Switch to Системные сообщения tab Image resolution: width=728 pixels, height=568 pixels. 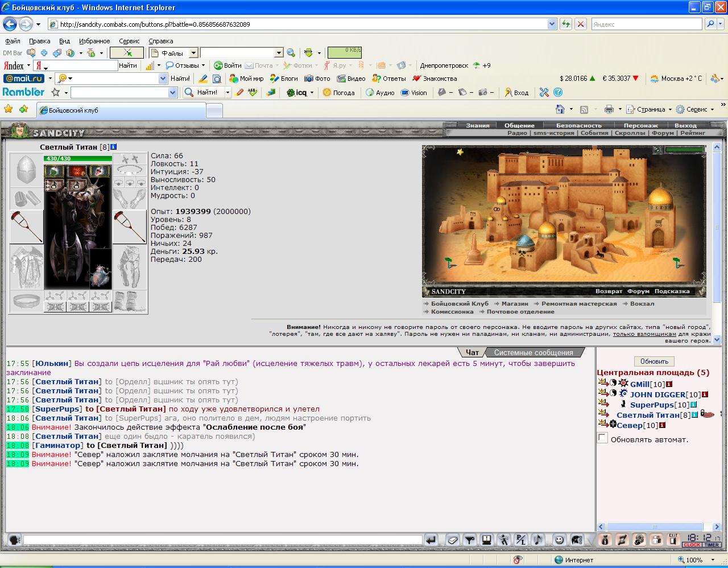click(x=533, y=352)
